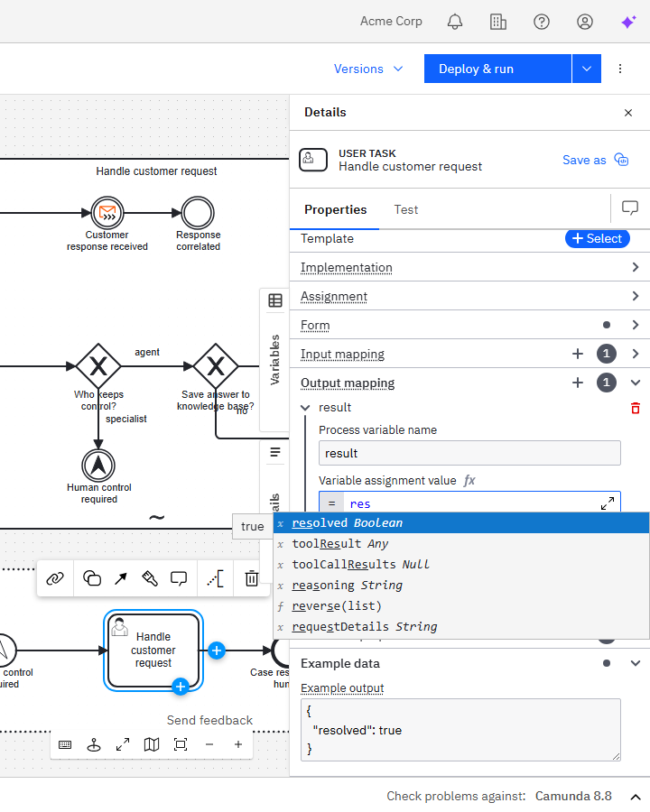Toggle the minimap view
This screenshot has height=812, width=650.
[x=152, y=744]
